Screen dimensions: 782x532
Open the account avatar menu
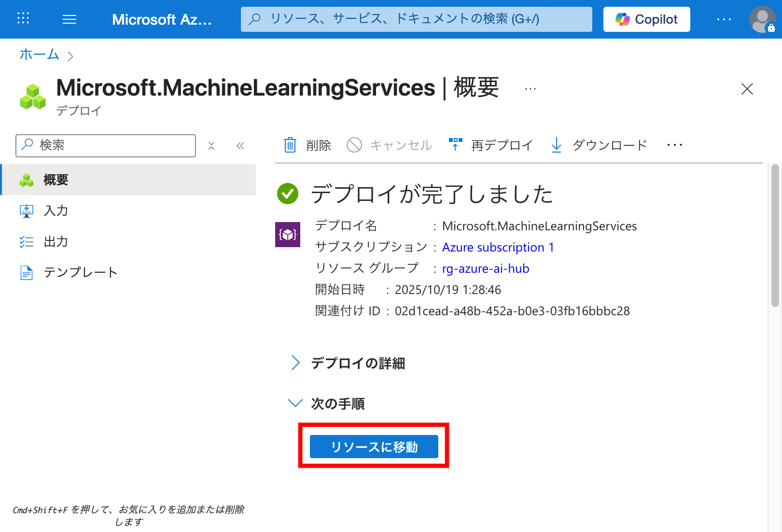pyautogui.click(x=762, y=19)
